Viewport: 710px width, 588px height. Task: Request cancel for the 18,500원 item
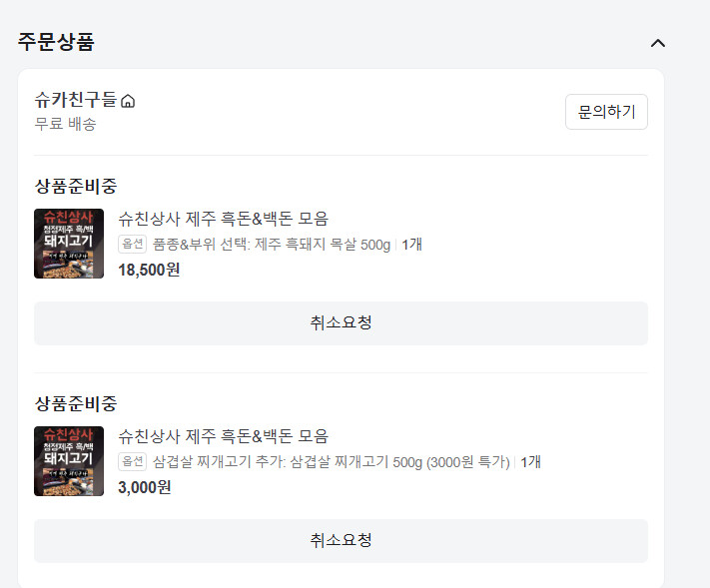point(341,323)
